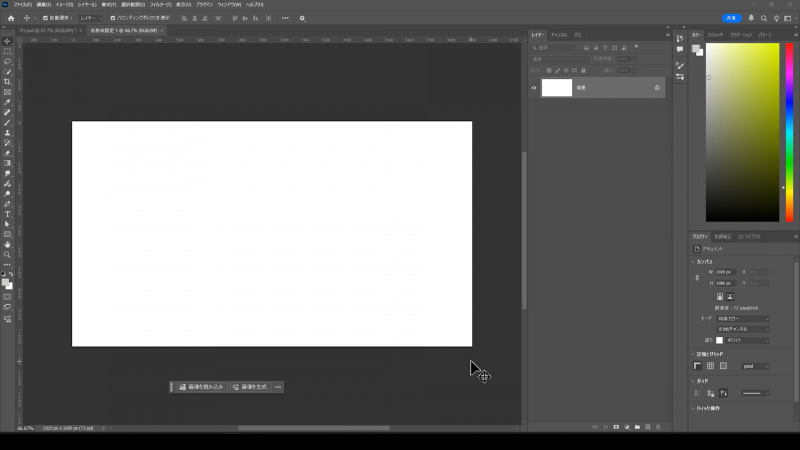This screenshot has height=450, width=800.
Task: Open the pixel ruler units dropdown
Action: point(756,366)
